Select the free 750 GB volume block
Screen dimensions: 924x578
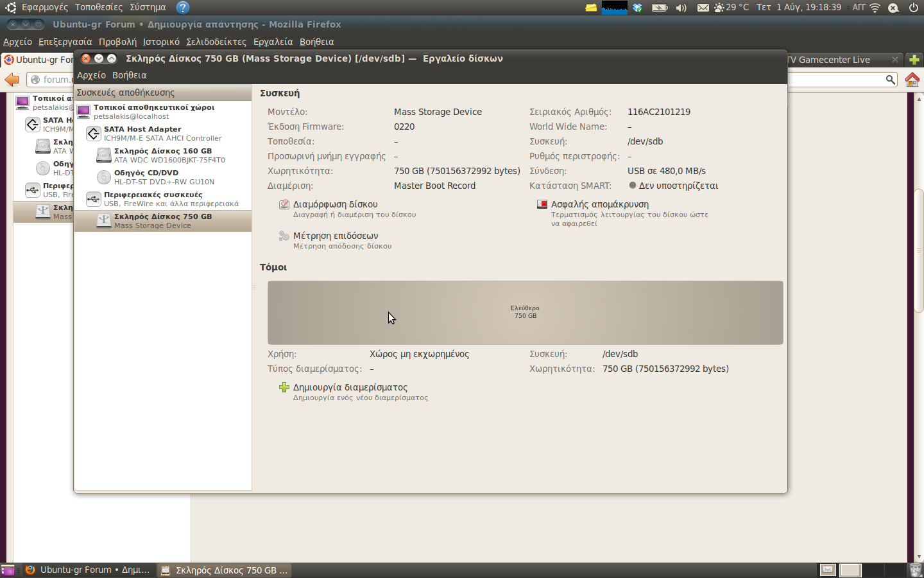[525, 313]
